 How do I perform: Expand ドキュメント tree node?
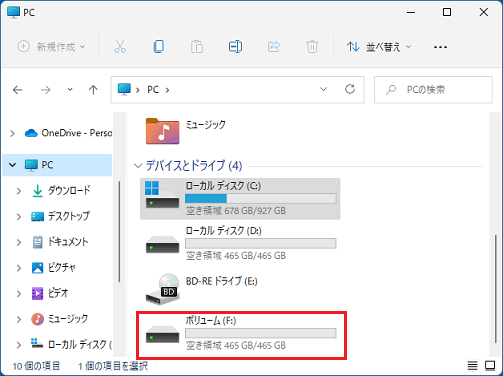19,242
